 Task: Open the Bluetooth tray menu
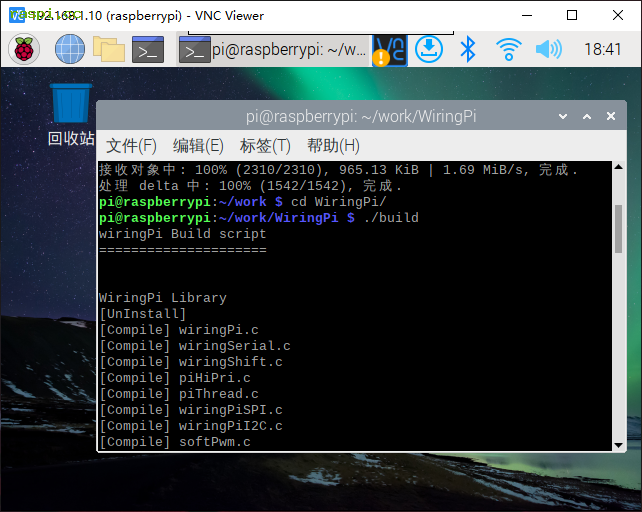[468, 49]
